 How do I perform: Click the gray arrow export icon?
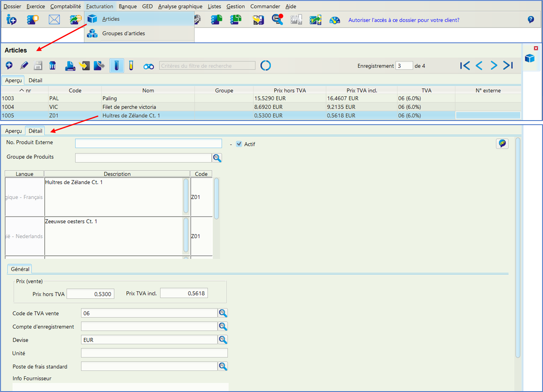coord(99,65)
